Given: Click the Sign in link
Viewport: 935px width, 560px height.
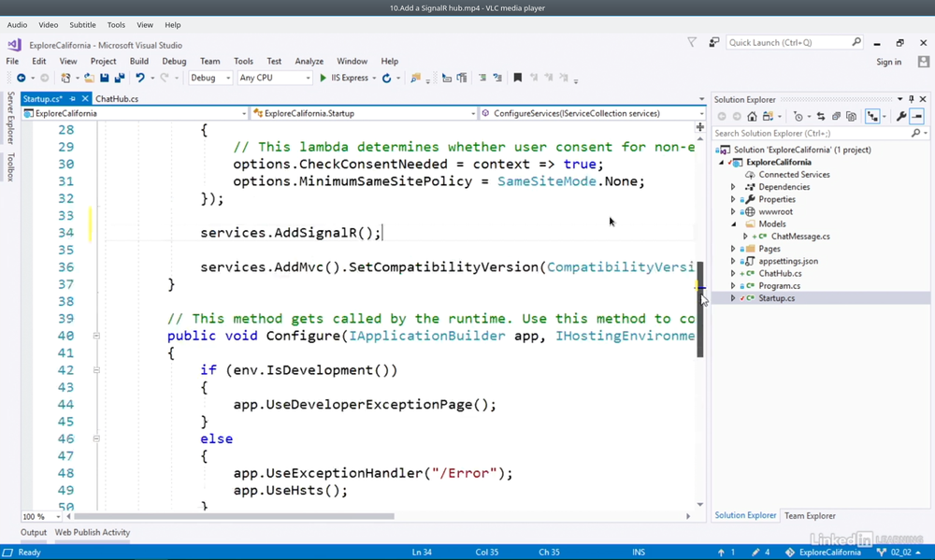Looking at the screenshot, I should pos(888,62).
